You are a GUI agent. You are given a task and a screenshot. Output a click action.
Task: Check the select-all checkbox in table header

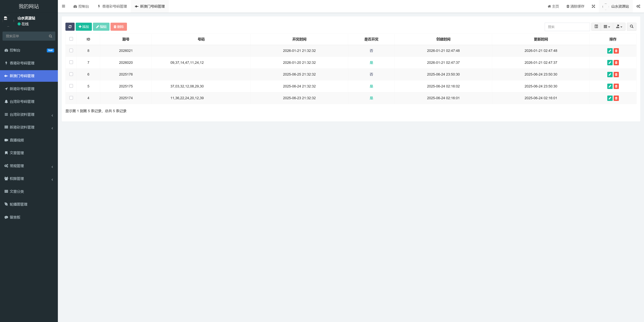[x=71, y=39]
